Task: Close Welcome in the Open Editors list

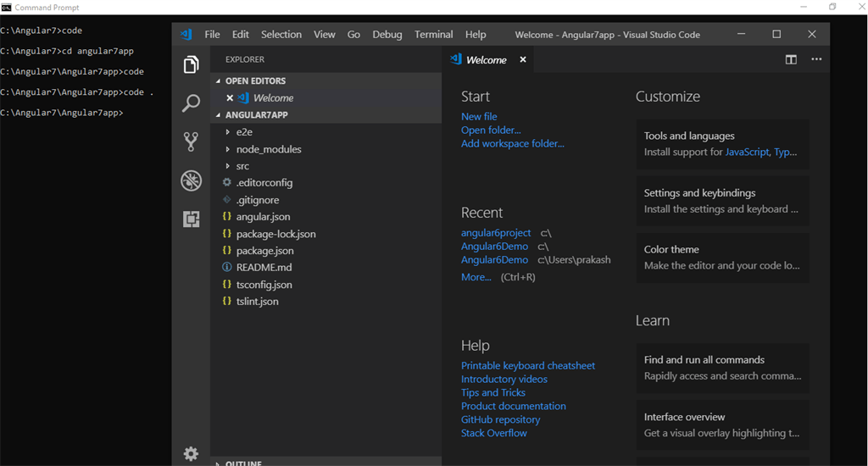Action: click(x=230, y=98)
